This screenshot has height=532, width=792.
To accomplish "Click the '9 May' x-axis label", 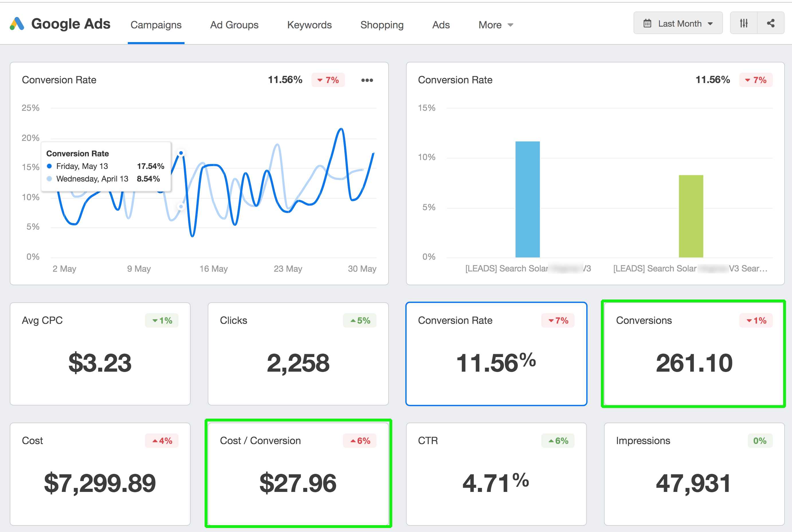I will [x=139, y=269].
